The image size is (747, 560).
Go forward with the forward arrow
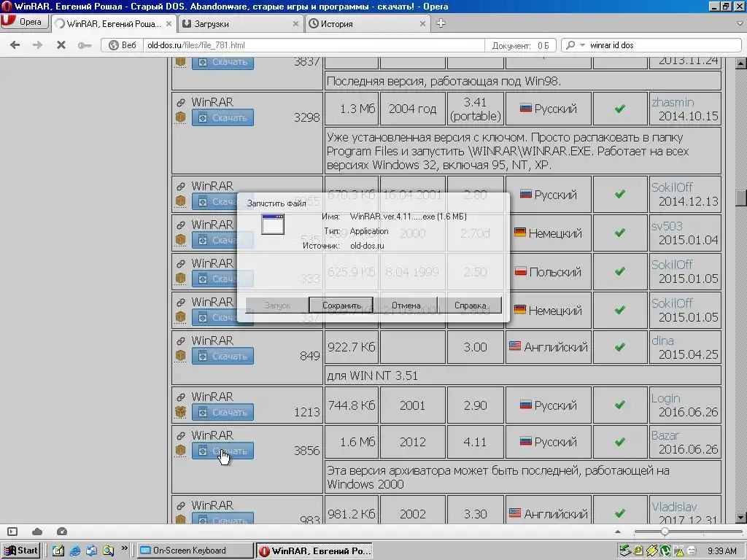click(37, 44)
